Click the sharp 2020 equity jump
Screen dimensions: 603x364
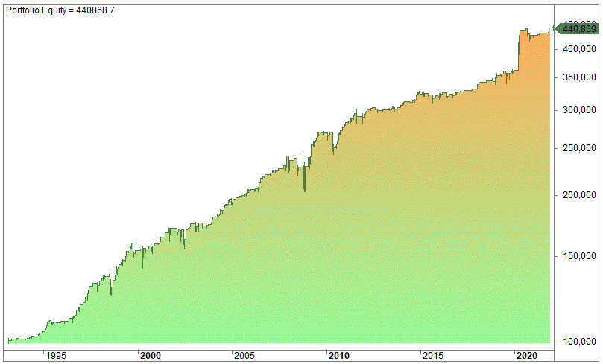point(519,51)
